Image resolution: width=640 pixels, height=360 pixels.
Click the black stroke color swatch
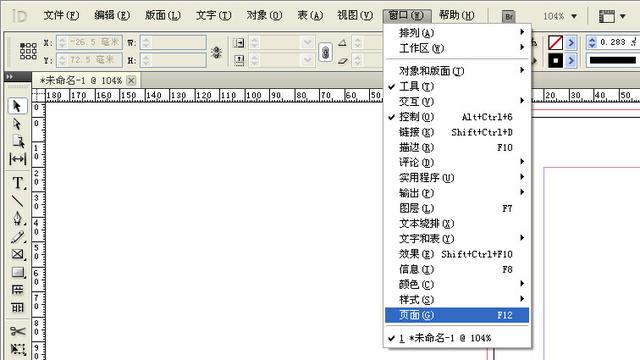point(555,61)
